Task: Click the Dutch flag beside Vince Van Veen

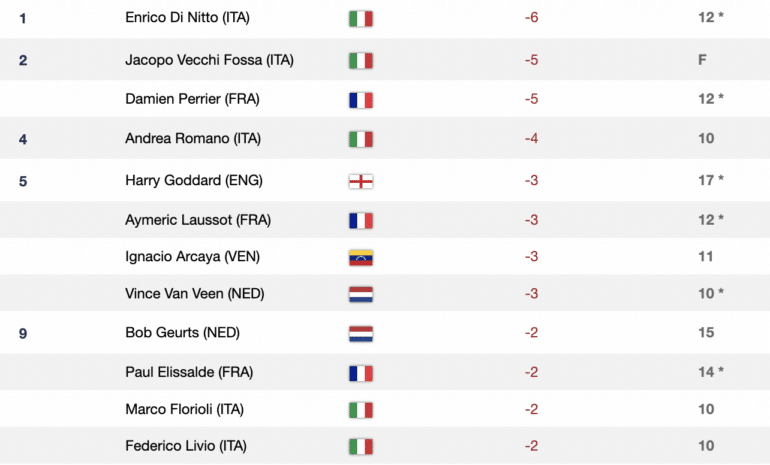Action: (360, 294)
